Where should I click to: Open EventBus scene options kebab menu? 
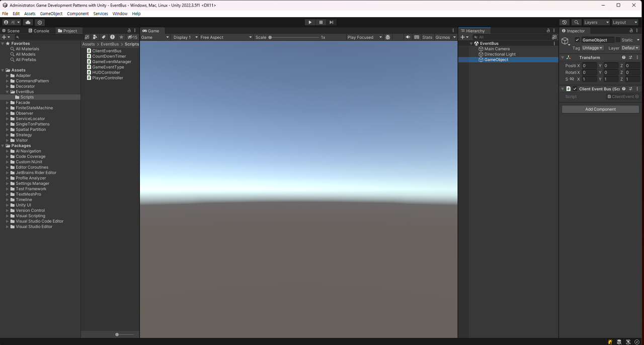coord(554,43)
